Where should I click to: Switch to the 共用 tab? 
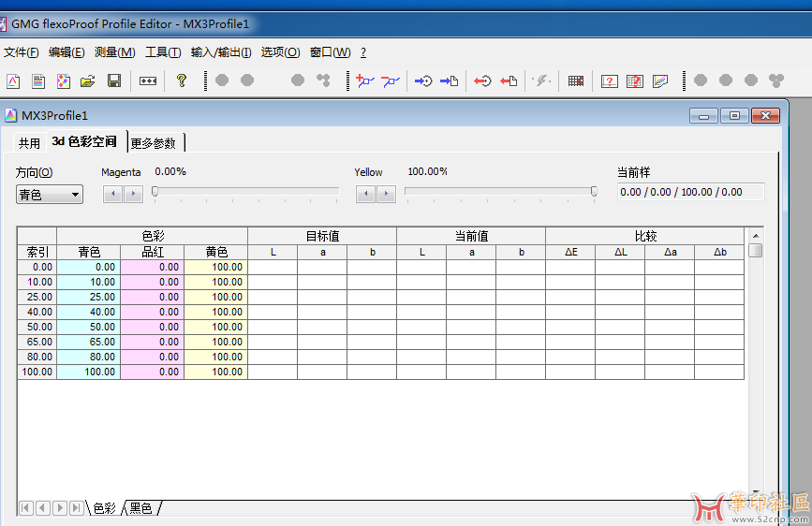[29, 143]
